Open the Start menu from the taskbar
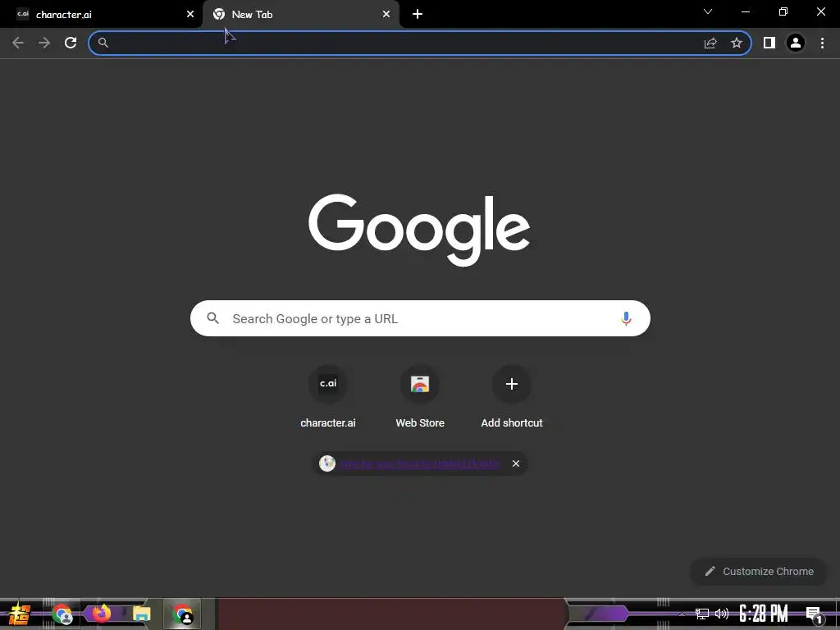This screenshot has height=630, width=840. tap(20, 614)
